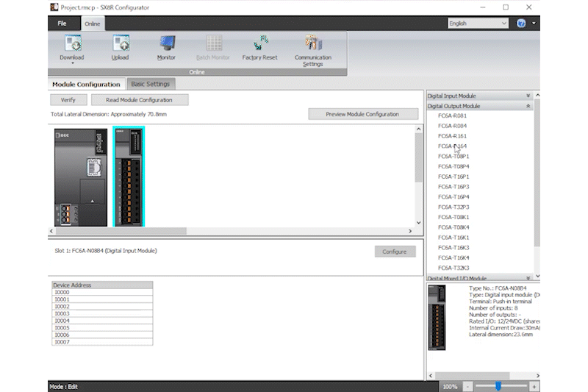Click the Device Address column header
The height and width of the screenshot is (392, 588).
click(102, 285)
